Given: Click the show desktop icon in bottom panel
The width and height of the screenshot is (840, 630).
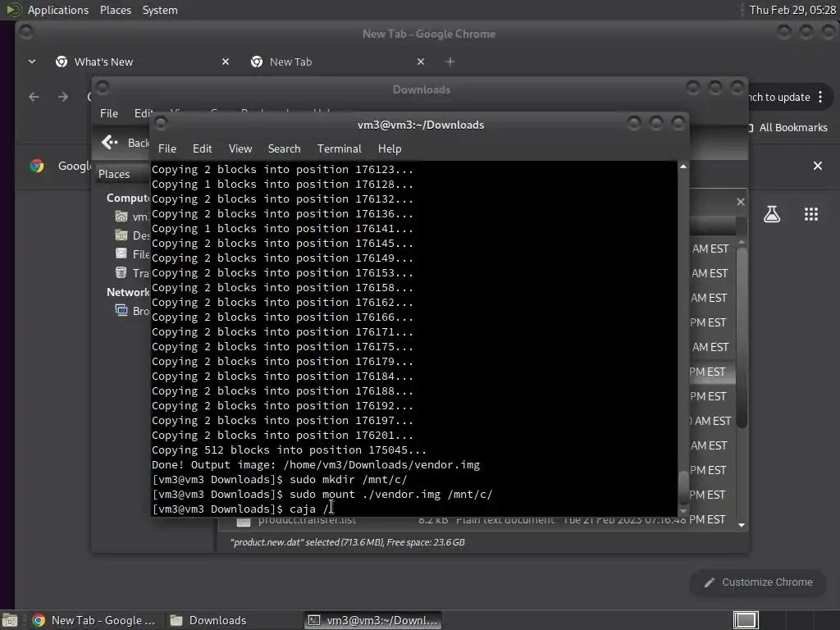Looking at the screenshot, I should (10, 620).
